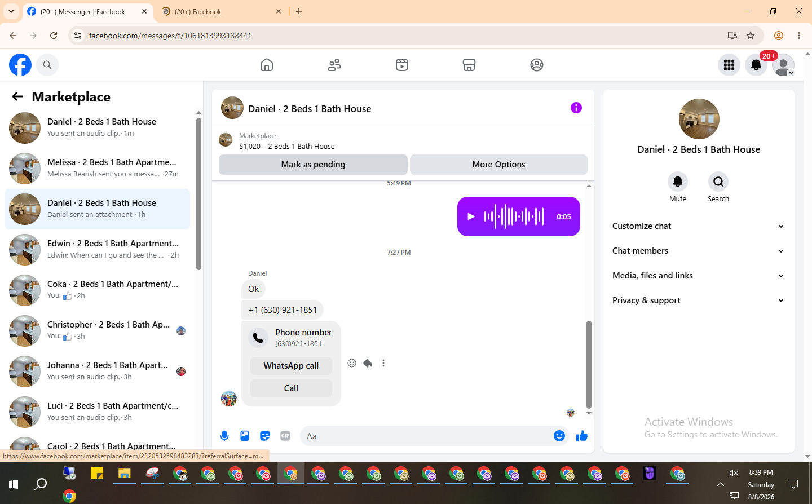Viewport: 812px width, 504px height.
Task: Click the 'Ok' message from Daniel
Action: pyautogui.click(x=253, y=289)
